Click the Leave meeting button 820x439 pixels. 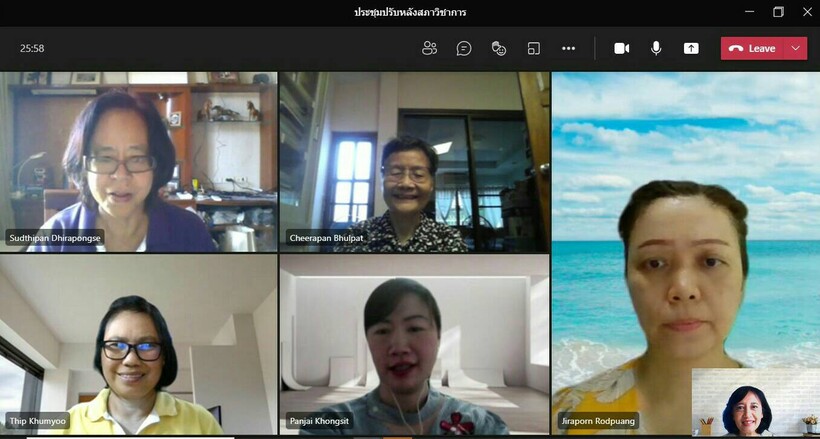753,48
